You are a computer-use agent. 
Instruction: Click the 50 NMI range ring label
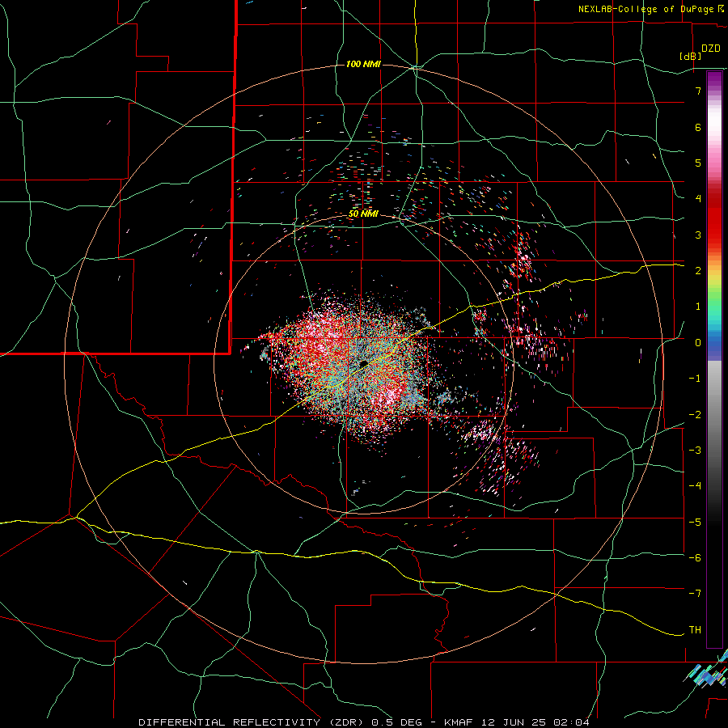[x=363, y=214]
